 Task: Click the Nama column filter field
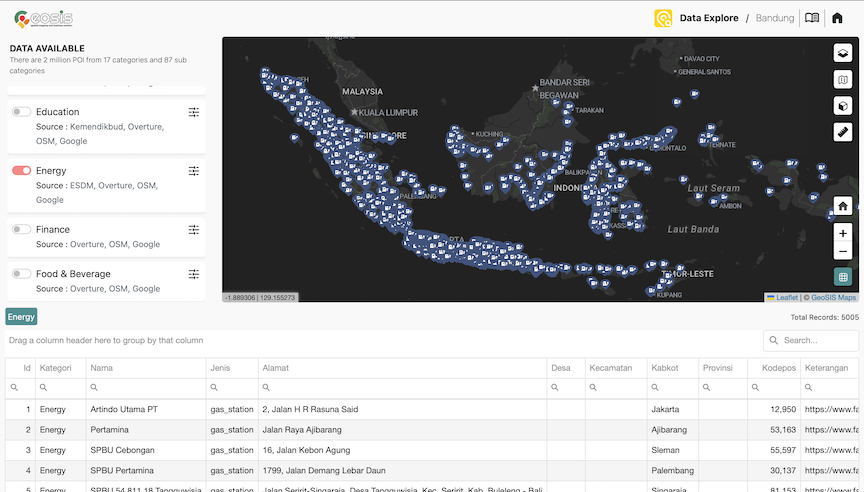[x=146, y=388]
